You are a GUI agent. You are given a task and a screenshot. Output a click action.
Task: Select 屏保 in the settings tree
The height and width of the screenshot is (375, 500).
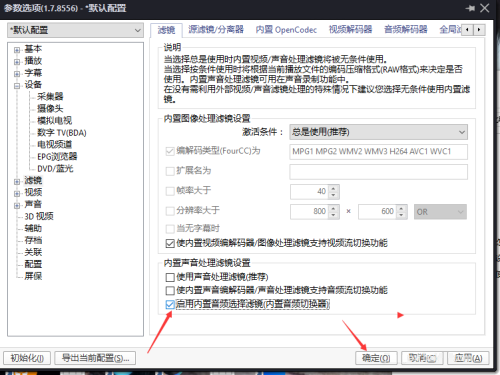point(33,276)
